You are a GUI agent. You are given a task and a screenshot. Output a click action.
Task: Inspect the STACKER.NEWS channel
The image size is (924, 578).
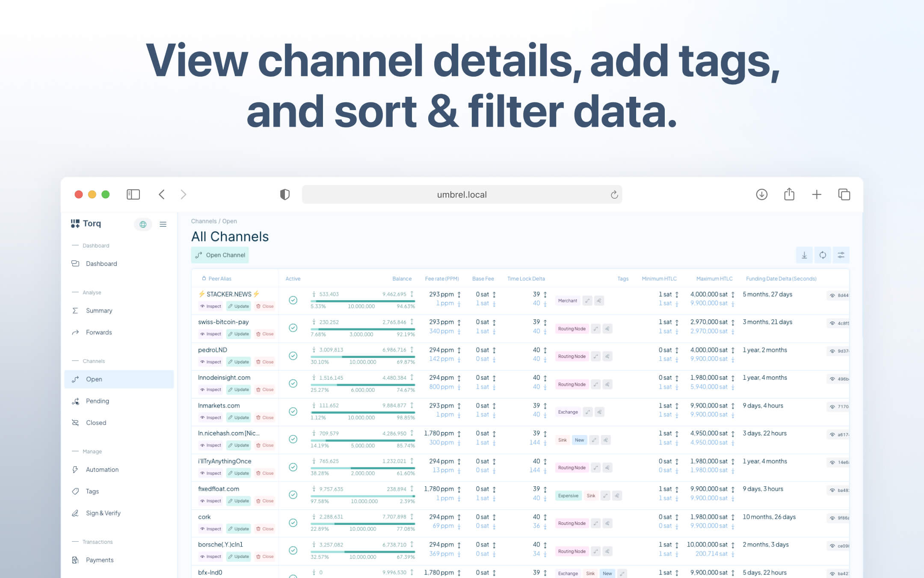[210, 306]
